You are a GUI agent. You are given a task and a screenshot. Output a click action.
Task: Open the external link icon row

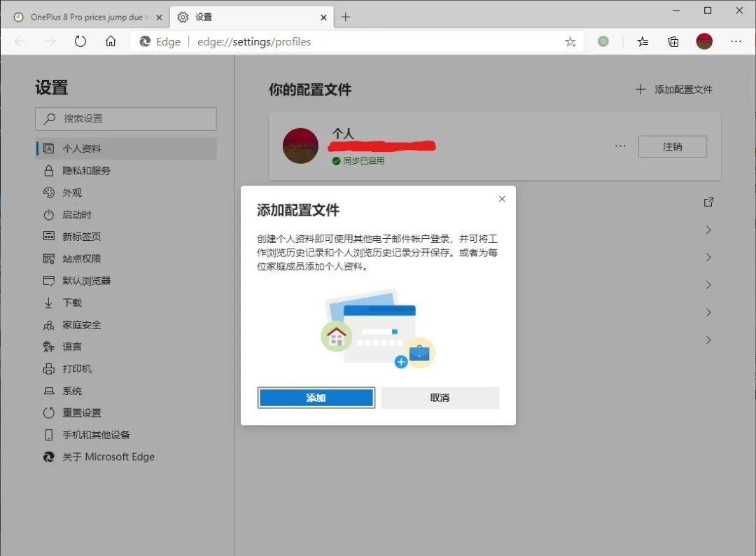point(708,202)
